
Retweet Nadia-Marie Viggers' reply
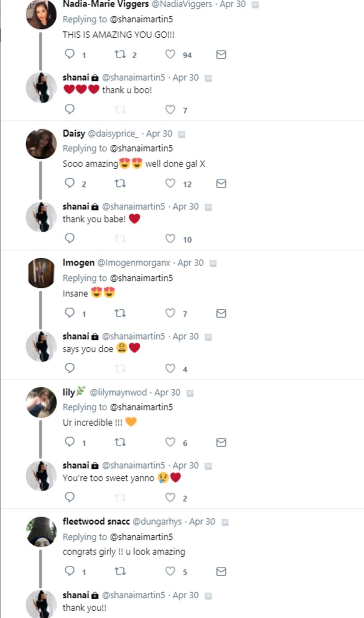(120, 54)
